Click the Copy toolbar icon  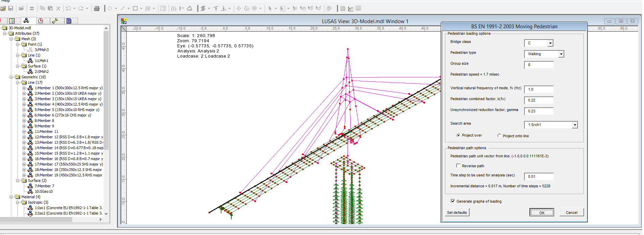coord(42,9)
